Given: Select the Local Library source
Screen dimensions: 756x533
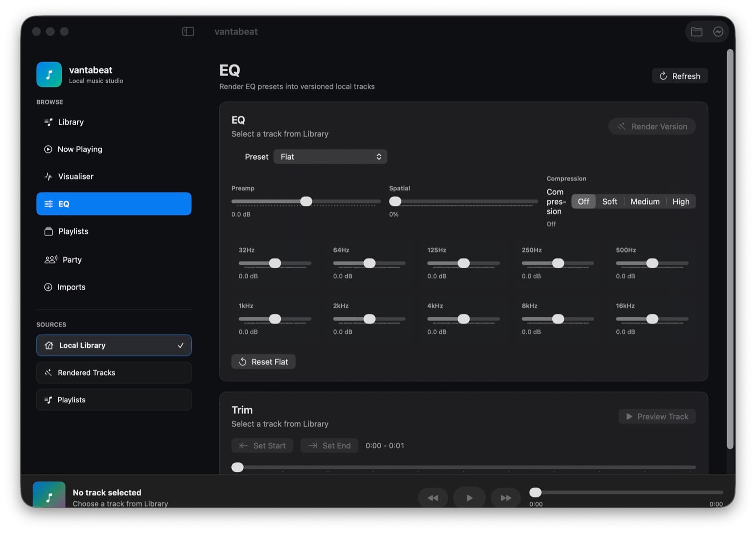Looking at the screenshot, I should pos(114,345).
